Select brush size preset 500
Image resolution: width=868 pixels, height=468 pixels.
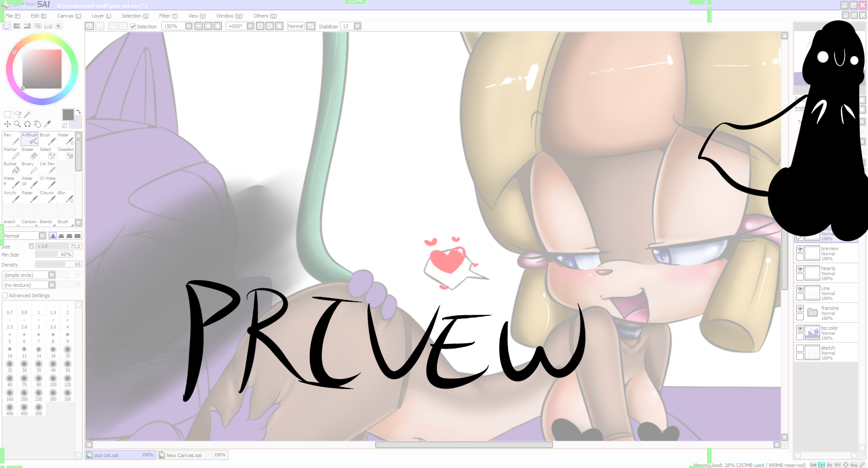click(x=38, y=409)
